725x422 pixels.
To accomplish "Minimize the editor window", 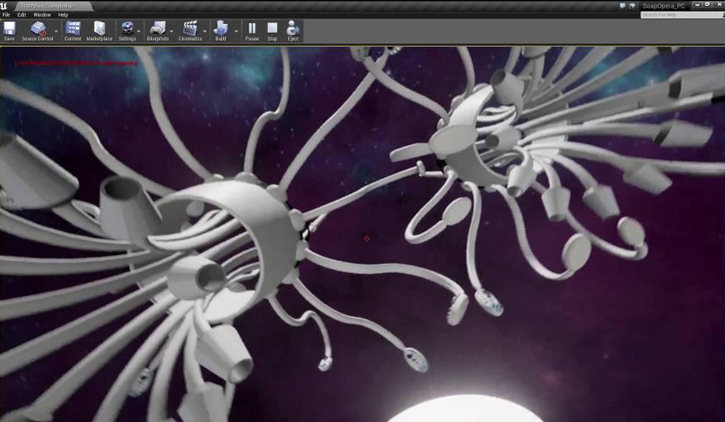I will click(698, 5).
